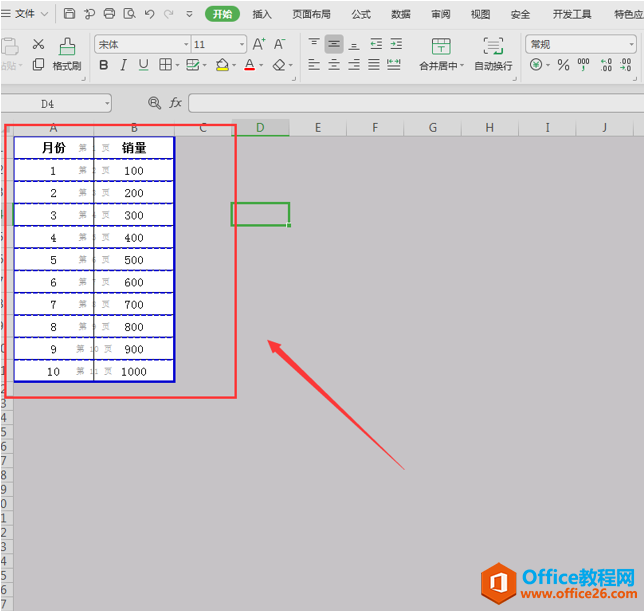Screen dimensions: 644x611
Task: Switch to 插入 tab
Action: [x=262, y=14]
